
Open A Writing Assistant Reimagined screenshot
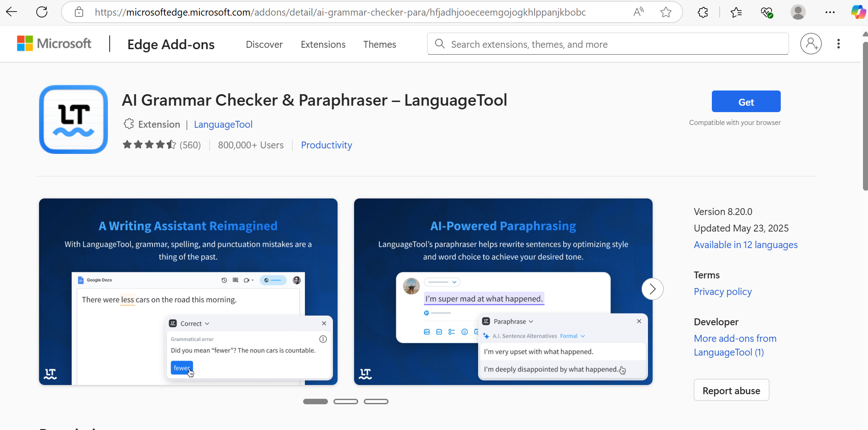click(x=188, y=292)
